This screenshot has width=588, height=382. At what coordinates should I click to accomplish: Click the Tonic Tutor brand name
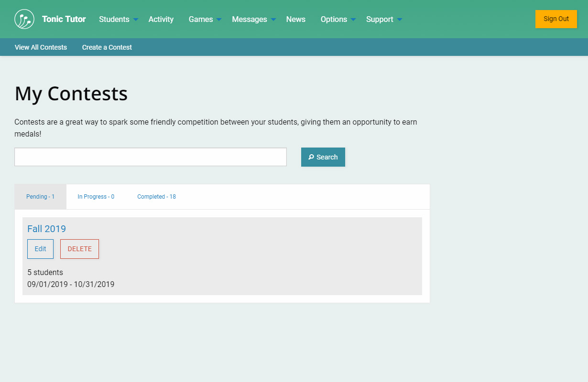point(64,19)
